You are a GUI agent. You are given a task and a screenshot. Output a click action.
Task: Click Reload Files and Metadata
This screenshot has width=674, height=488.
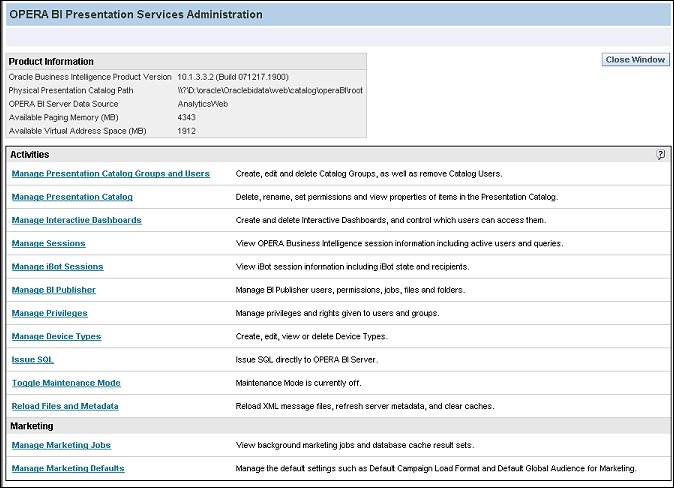pos(65,406)
